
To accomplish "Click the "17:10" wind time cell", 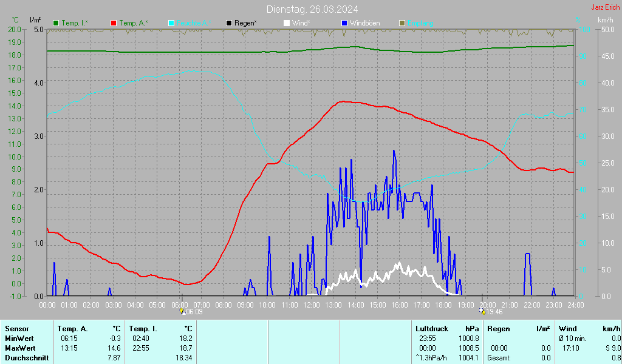I will point(570,348).
